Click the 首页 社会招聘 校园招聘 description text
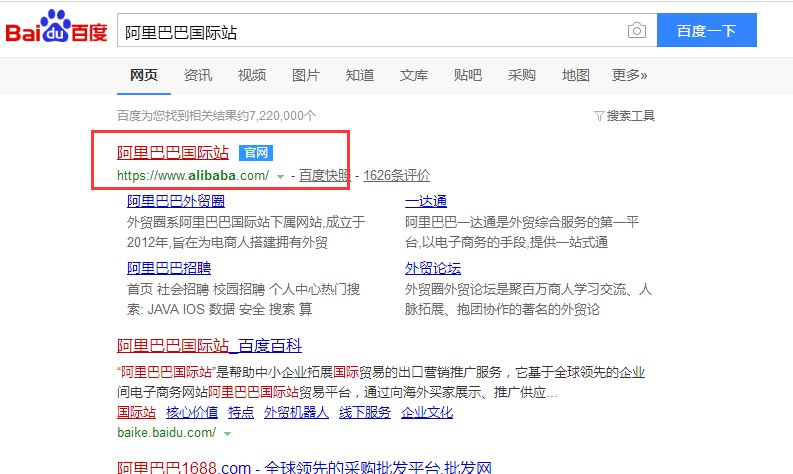This screenshot has width=793, height=474. 243,299
